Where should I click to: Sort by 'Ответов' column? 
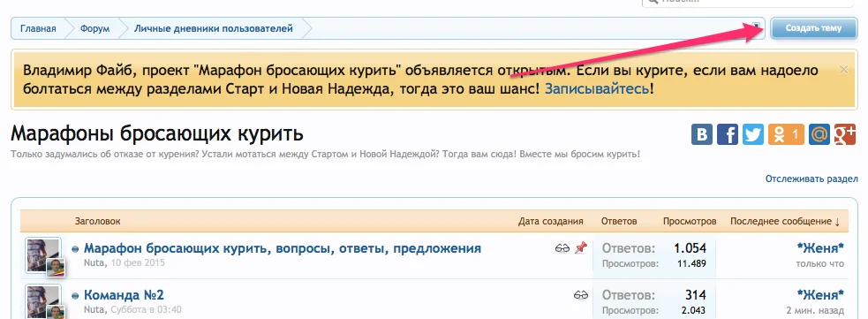[x=619, y=221]
